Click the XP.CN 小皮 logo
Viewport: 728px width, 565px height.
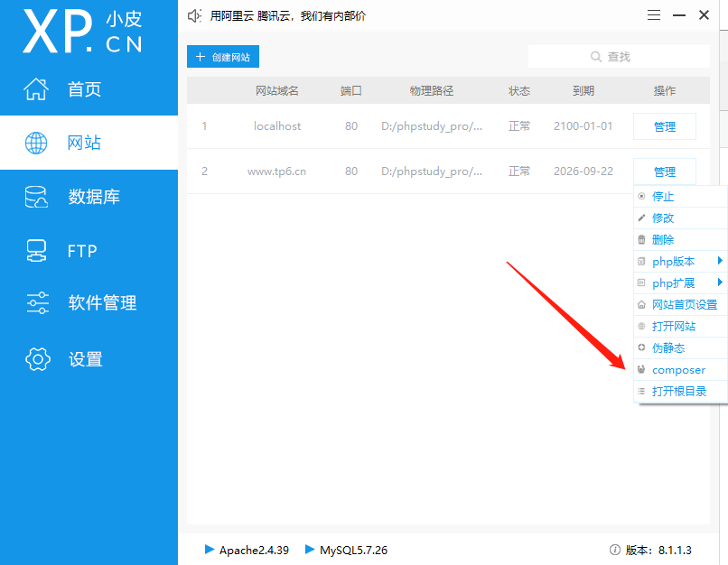(82, 31)
